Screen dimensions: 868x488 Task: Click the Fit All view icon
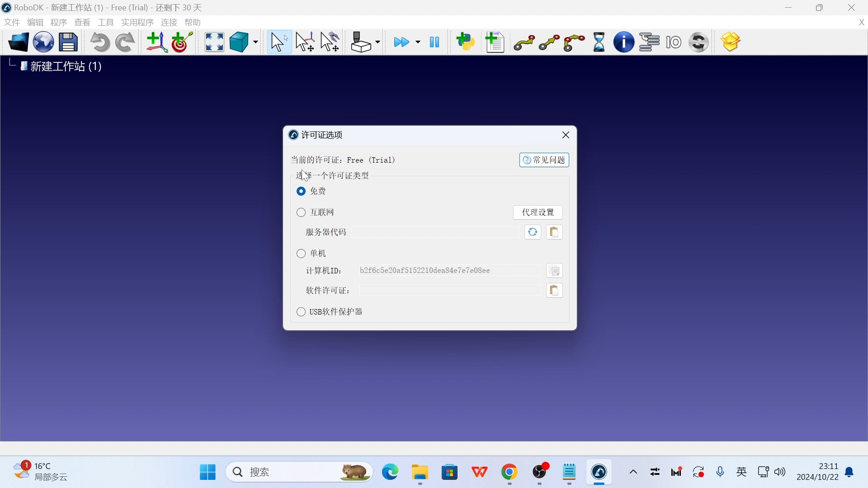(x=214, y=42)
